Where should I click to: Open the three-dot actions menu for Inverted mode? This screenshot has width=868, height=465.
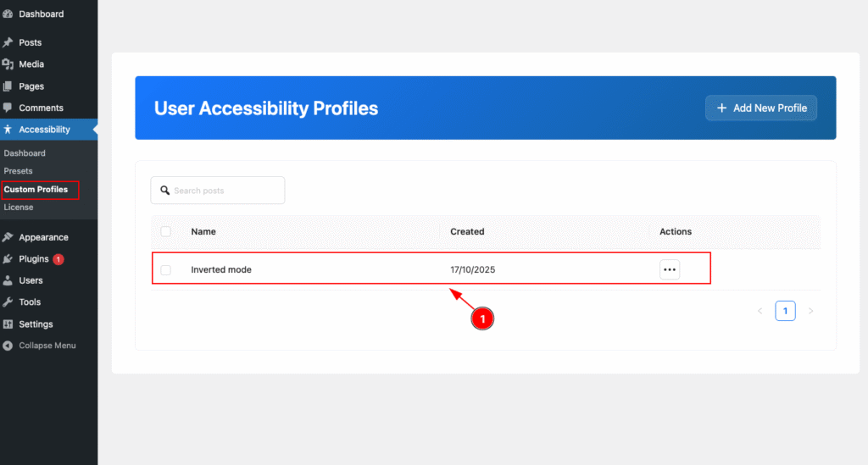tap(670, 270)
